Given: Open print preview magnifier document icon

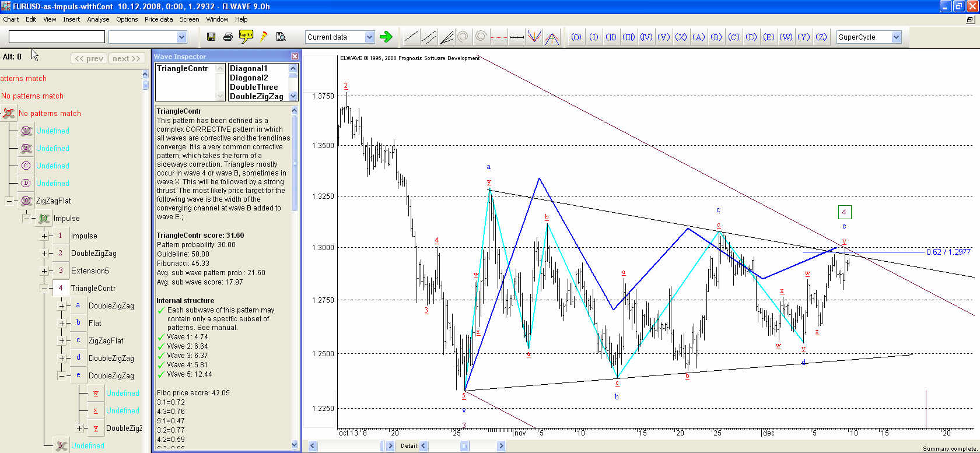Looking at the screenshot, I should (x=281, y=37).
